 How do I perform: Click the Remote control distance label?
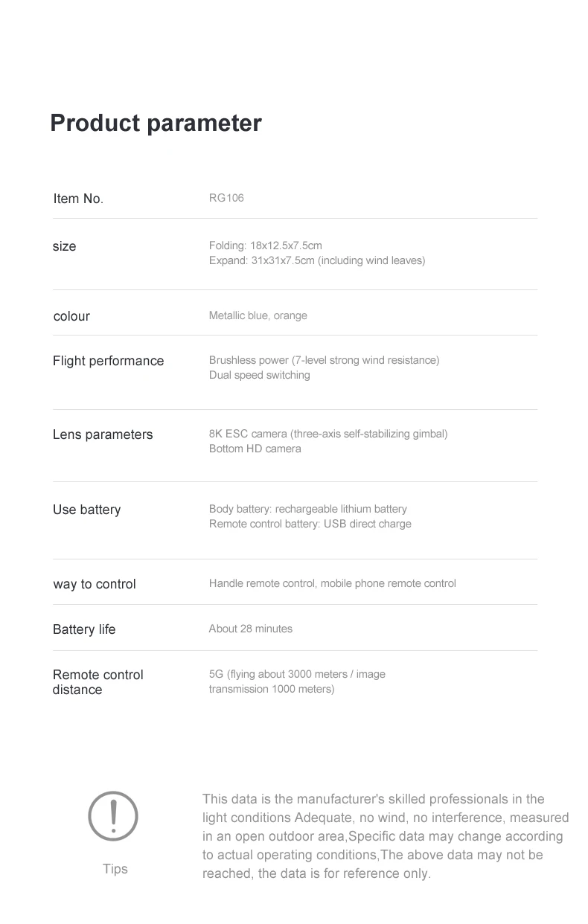pos(98,682)
